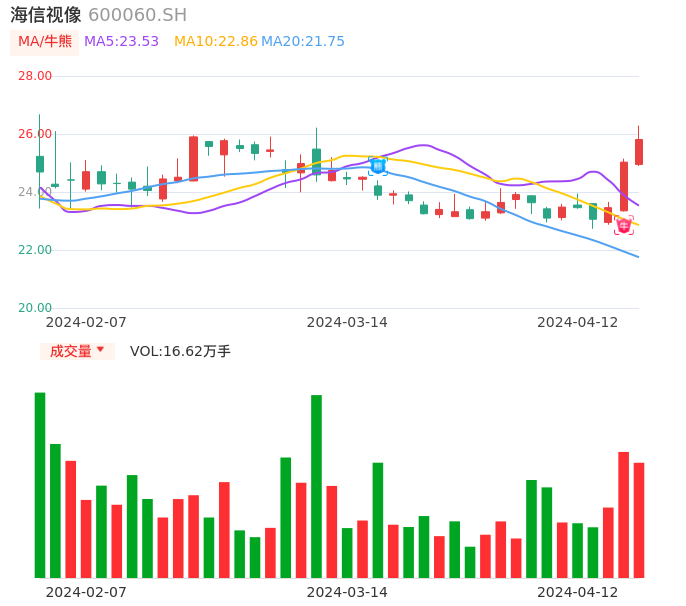Click the 2024-02-07 date under the price chart
Image resolution: width=686 pixels, height=606 pixels.
point(86,322)
